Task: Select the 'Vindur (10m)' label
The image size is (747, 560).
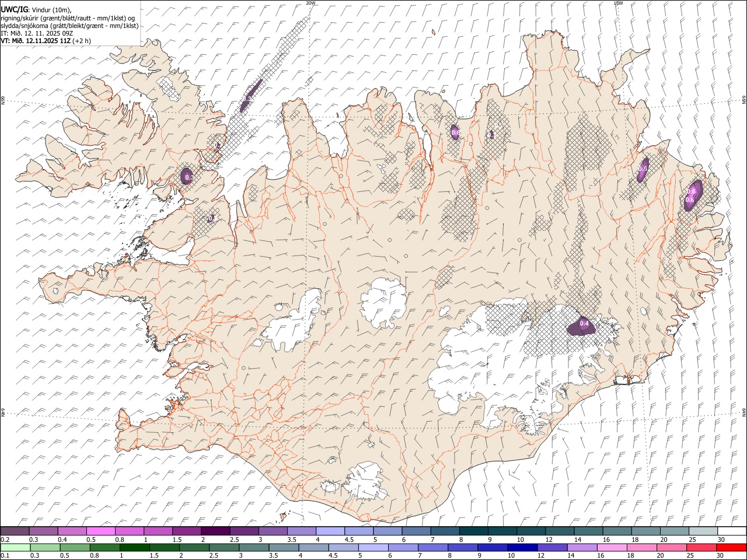Action: point(51,10)
